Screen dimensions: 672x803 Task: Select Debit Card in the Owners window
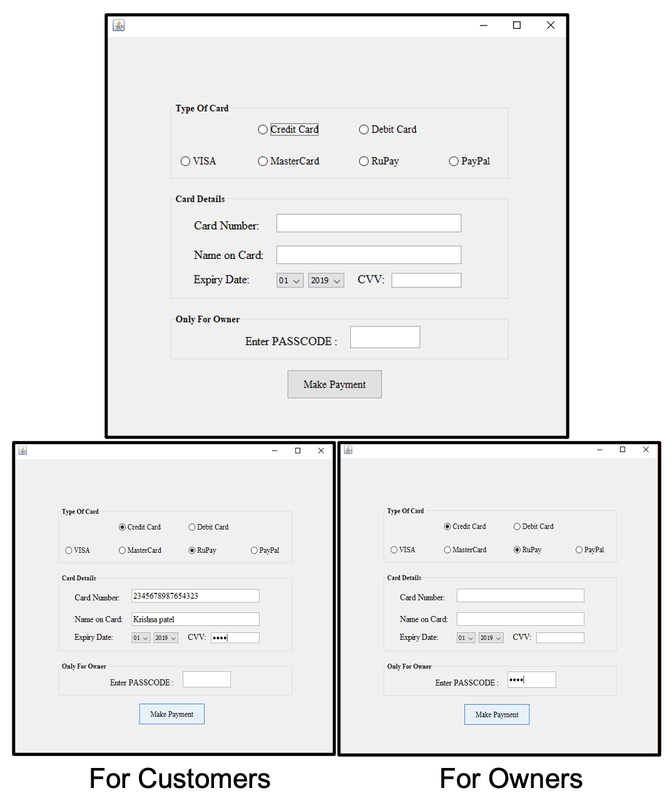click(x=517, y=527)
